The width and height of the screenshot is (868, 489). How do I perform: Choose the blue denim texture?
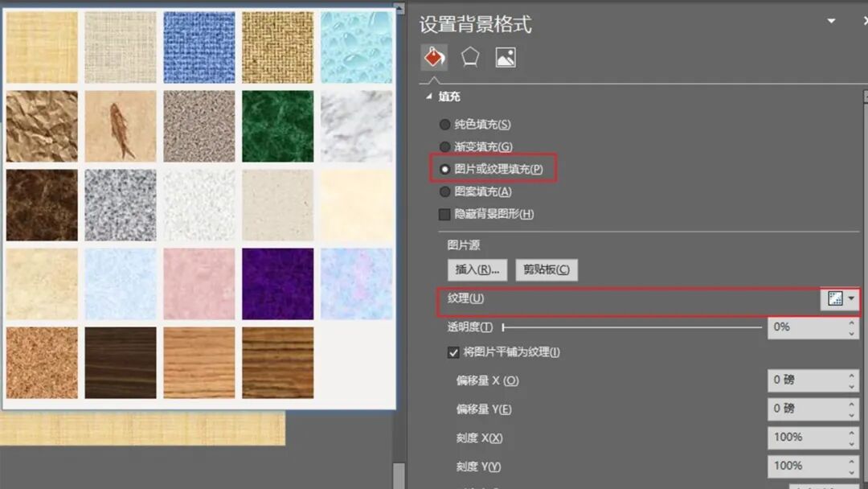pos(199,47)
